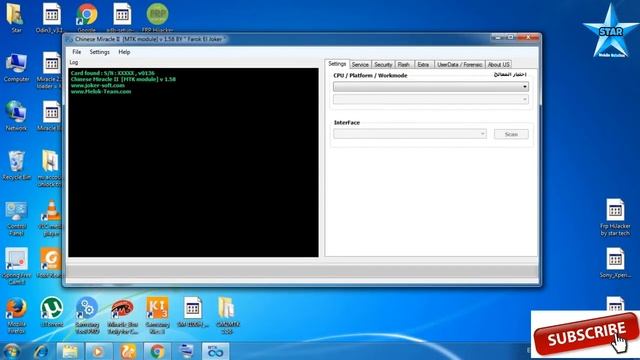Open Network on the desktop
Viewport: 640px width, 360px height.
pyautogui.click(x=16, y=116)
